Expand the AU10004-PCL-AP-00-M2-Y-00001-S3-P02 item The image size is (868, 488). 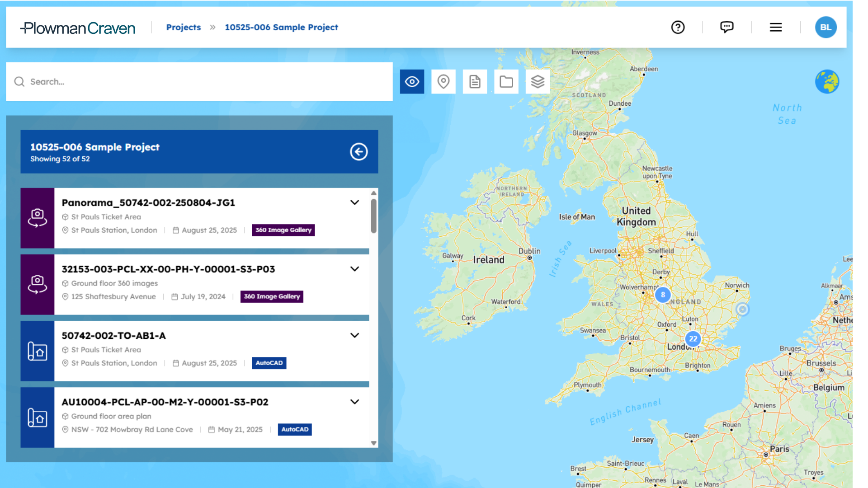[x=355, y=402]
